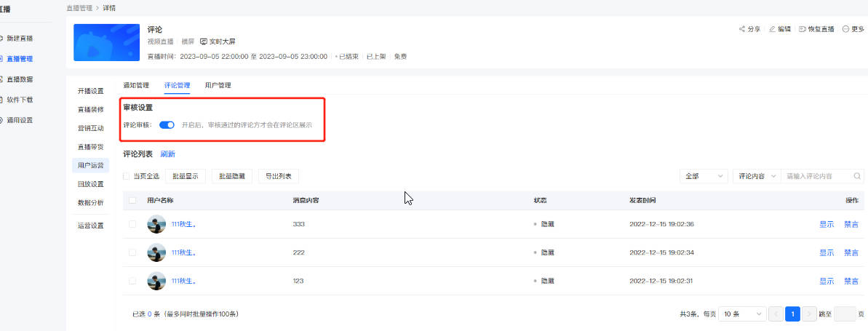
Task: Click avatar of the 222 comment row
Action: pyautogui.click(x=156, y=252)
